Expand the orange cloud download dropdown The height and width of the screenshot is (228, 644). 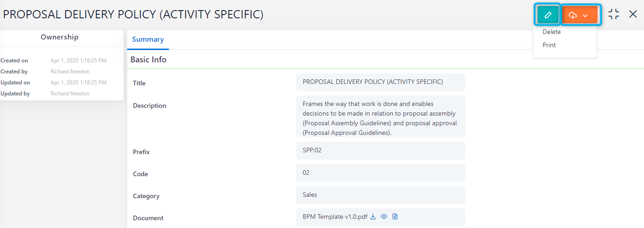(579, 15)
